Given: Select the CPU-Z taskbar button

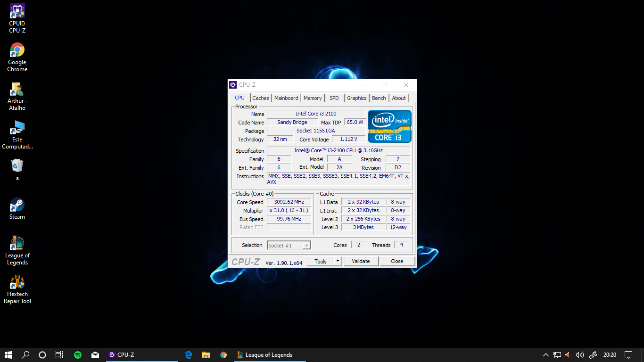Looking at the screenshot, I should coord(142,355).
